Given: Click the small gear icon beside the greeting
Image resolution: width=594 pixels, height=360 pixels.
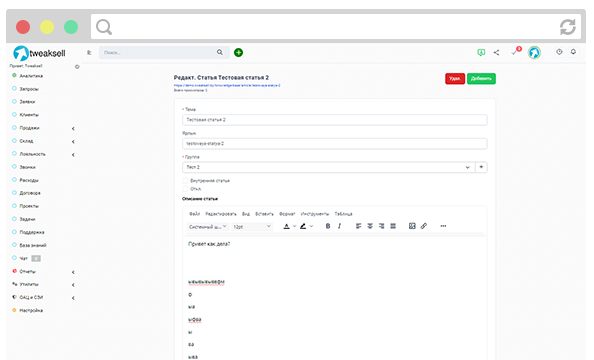Looking at the screenshot, I should coord(77,67).
